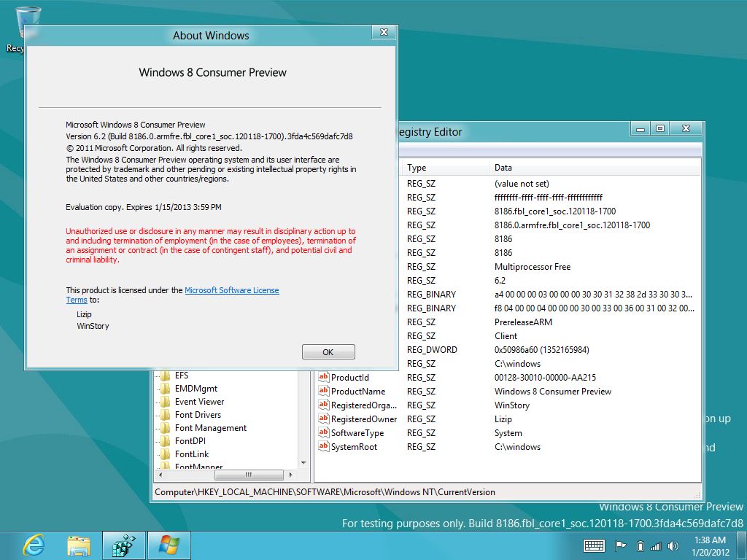Open the touch keyboard from the tray
The image size is (747, 560).
[x=594, y=545]
